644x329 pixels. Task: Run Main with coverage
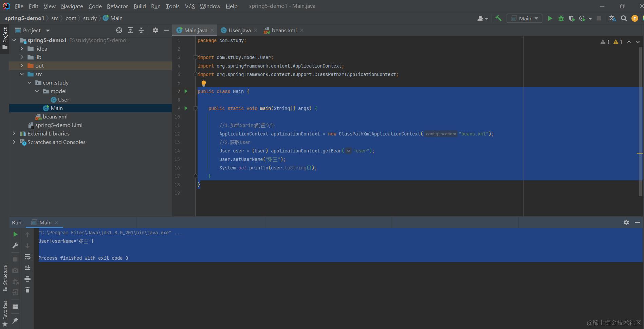(572, 18)
